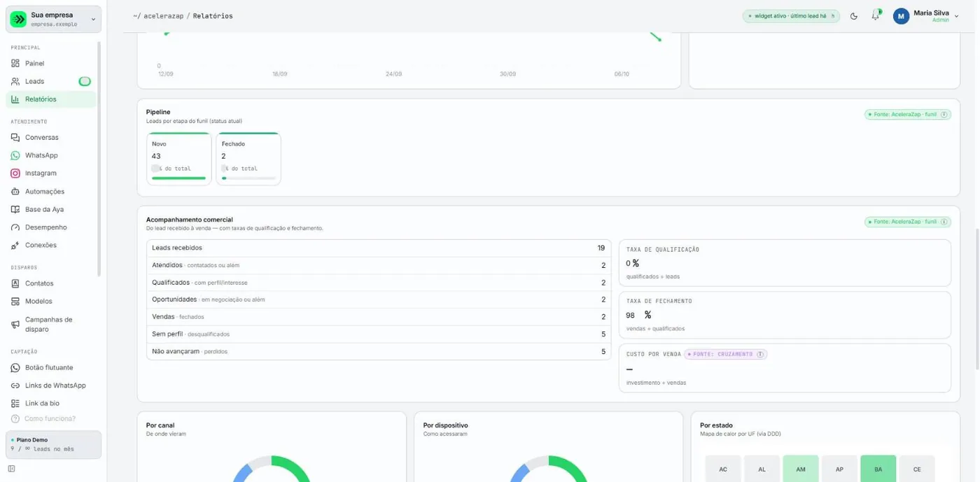Click the Instagram icon in sidebar
Image resolution: width=980 pixels, height=482 pixels.
coord(15,173)
